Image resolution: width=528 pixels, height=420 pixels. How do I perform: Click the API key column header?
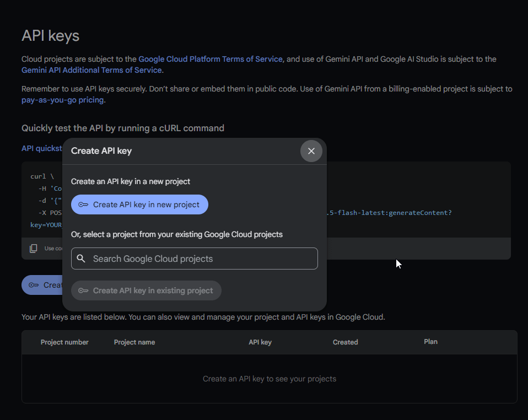tap(260, 342)
